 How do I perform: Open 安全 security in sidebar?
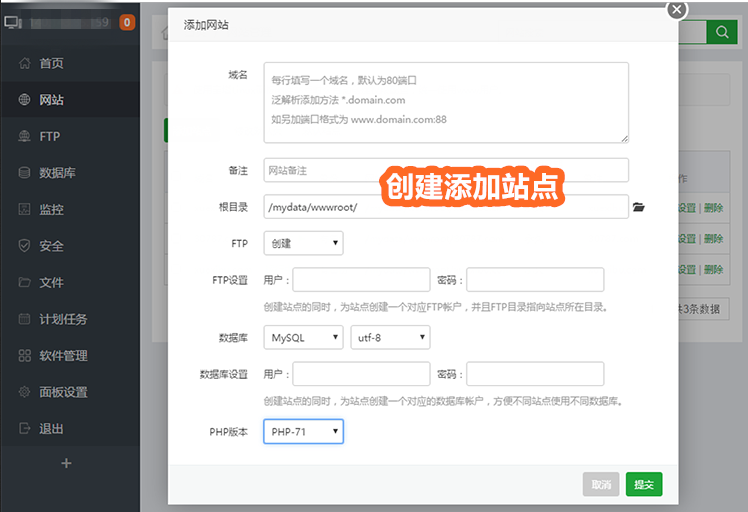pyautogui.click(x=52, y=246)
